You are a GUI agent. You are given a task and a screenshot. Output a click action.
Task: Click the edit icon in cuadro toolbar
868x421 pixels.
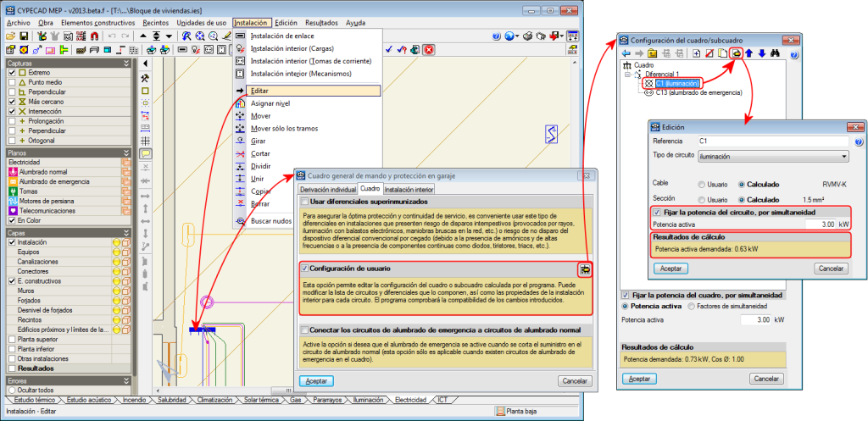coord(737,53)
